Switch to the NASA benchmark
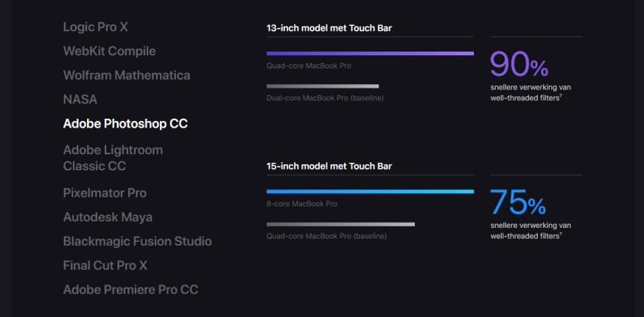 [x=80, y=100]
